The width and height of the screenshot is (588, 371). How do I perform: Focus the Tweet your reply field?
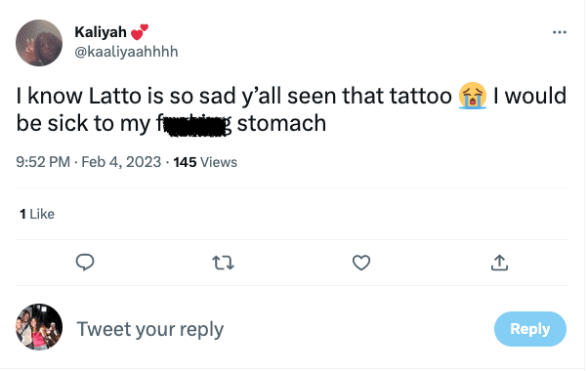click(150, 329)
